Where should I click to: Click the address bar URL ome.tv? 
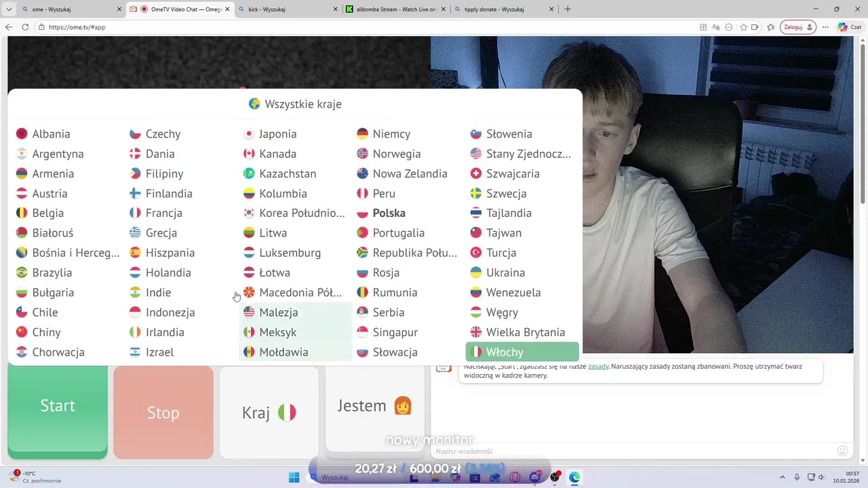[x=77, y=27]
